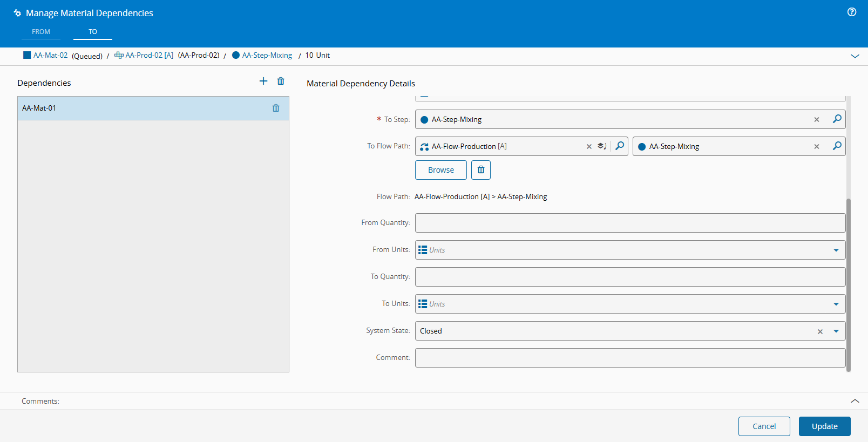Collapse the Comments section
The width and height of the screenshot is (868, 442).
855,401
